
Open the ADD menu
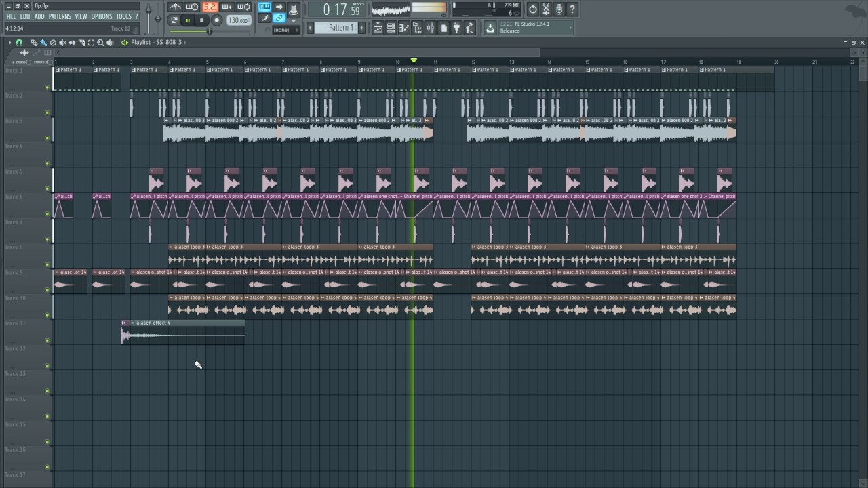point(39,16)
